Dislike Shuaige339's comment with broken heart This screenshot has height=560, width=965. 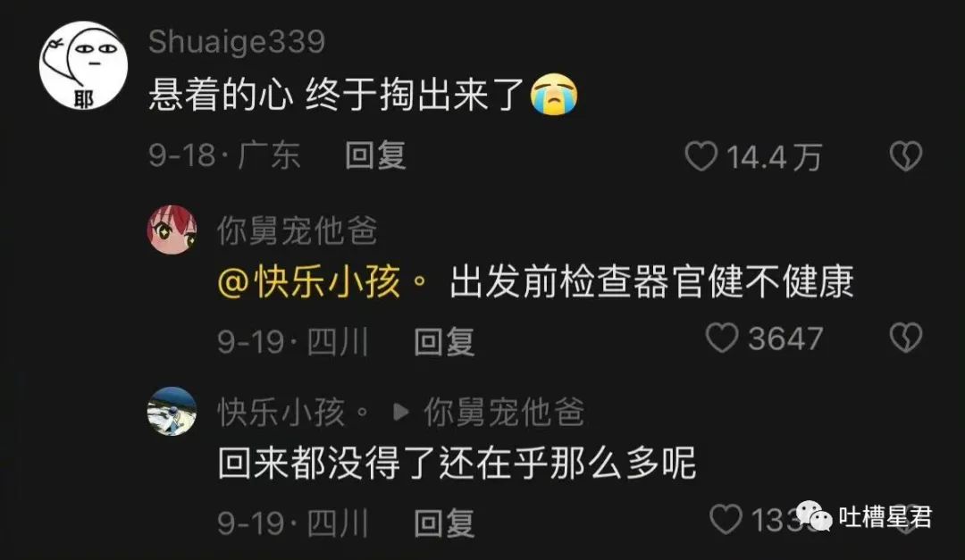coord(905,156)
